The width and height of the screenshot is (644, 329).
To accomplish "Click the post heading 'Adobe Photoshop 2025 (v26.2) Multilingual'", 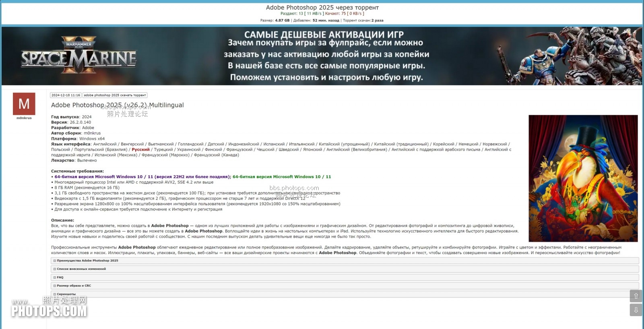I will [117, 105].
